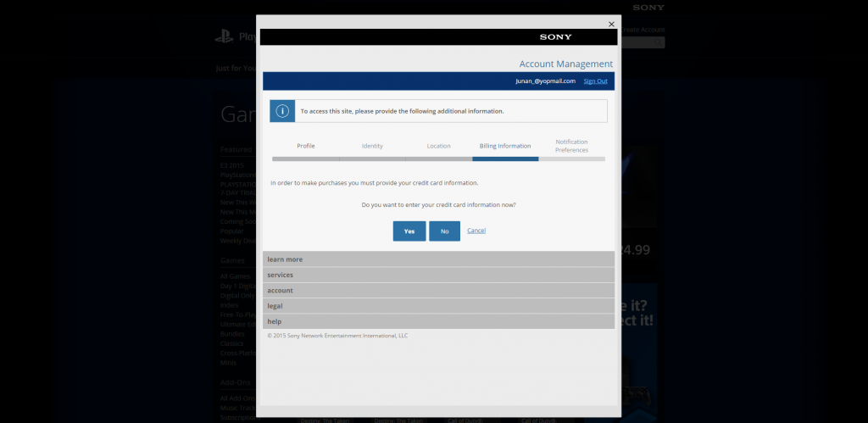Click All Games in background sidebar
The width and height of the screenshot is (868, 423).
pos(236,276)
